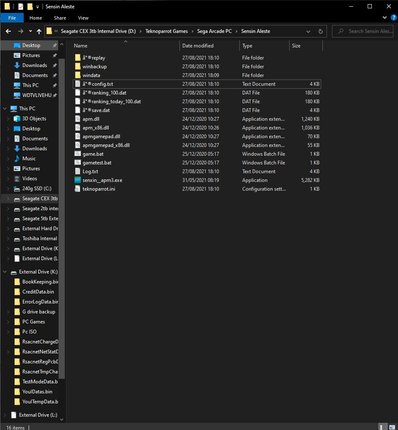The width and height of the screenshot is (398, 430).
Task: Refresh the Sensin Aleste folder view
Action: [320, 31]
